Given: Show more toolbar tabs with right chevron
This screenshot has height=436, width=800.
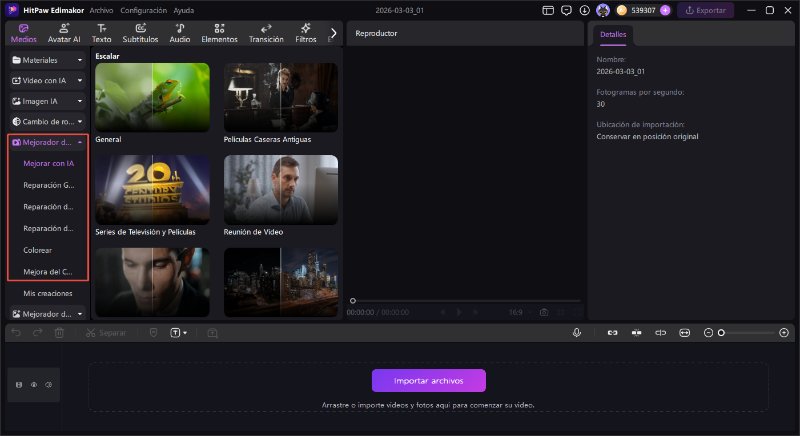Looking at the screenshot, I should click(333, 33).
